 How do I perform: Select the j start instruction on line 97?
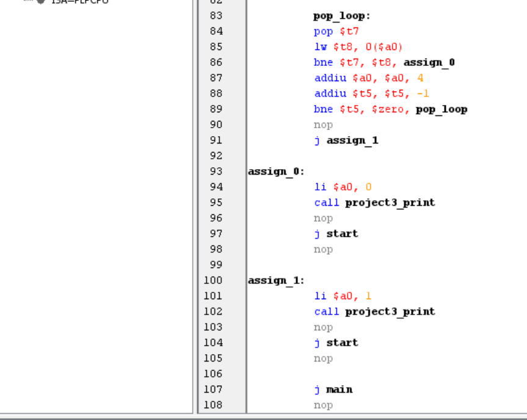point(336,233)
